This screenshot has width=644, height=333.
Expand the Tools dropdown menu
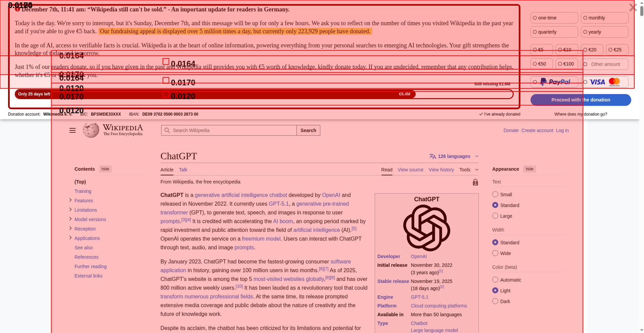coord(469,170)
